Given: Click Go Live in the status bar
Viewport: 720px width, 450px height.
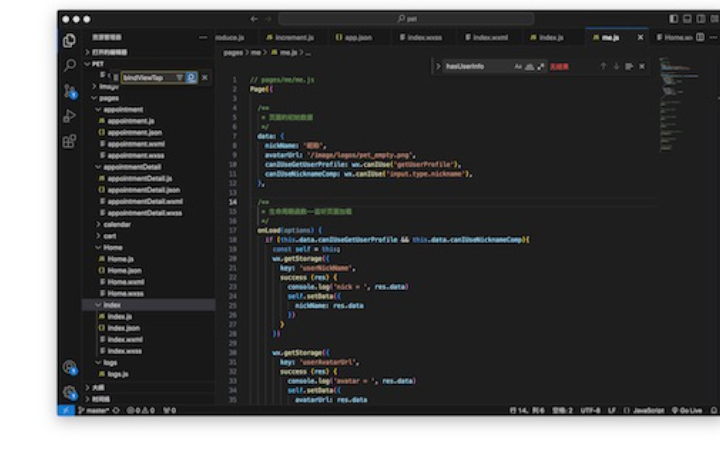Looking at the screenshot, I should (687, 410).
